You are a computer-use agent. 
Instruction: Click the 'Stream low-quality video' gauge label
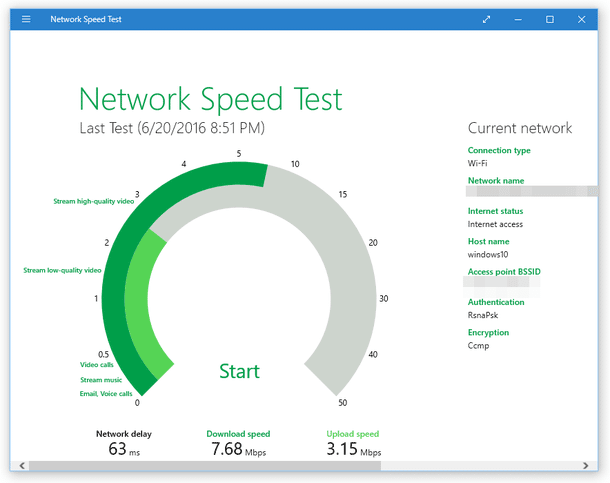tap(62, 270)
